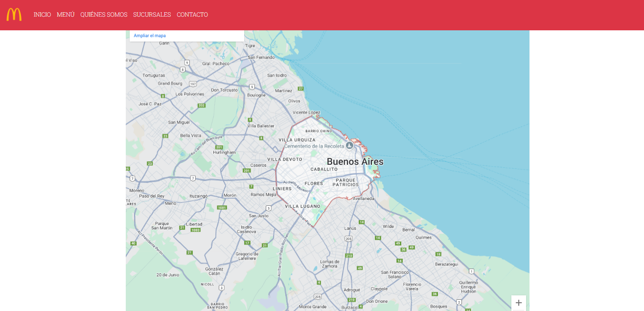Click the green route 27 shield
The width and height of the screenshot is (644, 311).
pos(300,89)
